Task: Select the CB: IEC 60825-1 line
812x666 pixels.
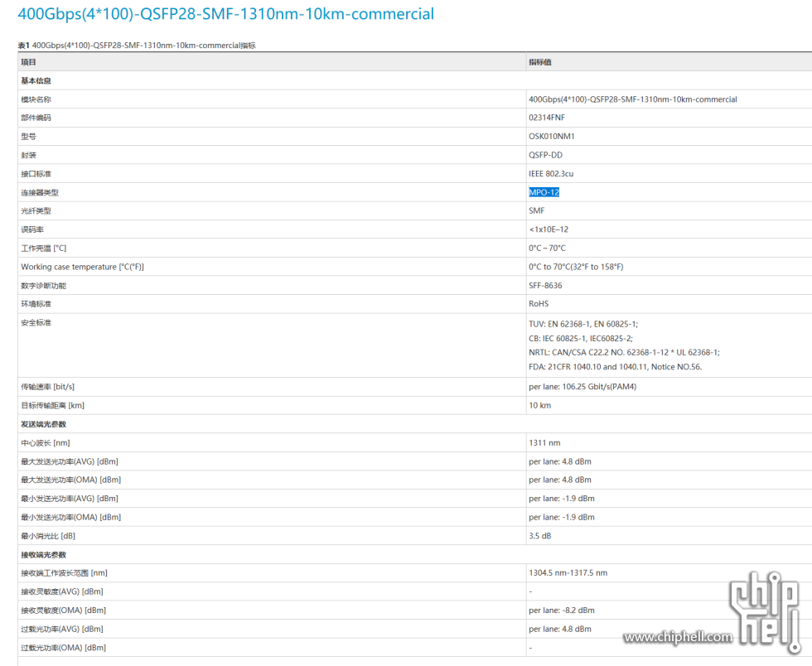Action: pyautogui.click(x=581, y=339)
